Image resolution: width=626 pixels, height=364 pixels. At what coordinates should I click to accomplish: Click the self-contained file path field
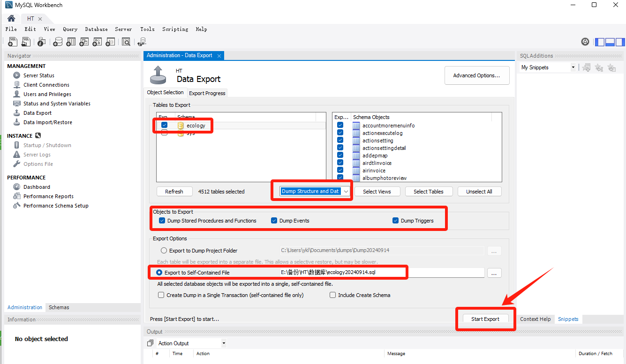click(x=381, y=273)
